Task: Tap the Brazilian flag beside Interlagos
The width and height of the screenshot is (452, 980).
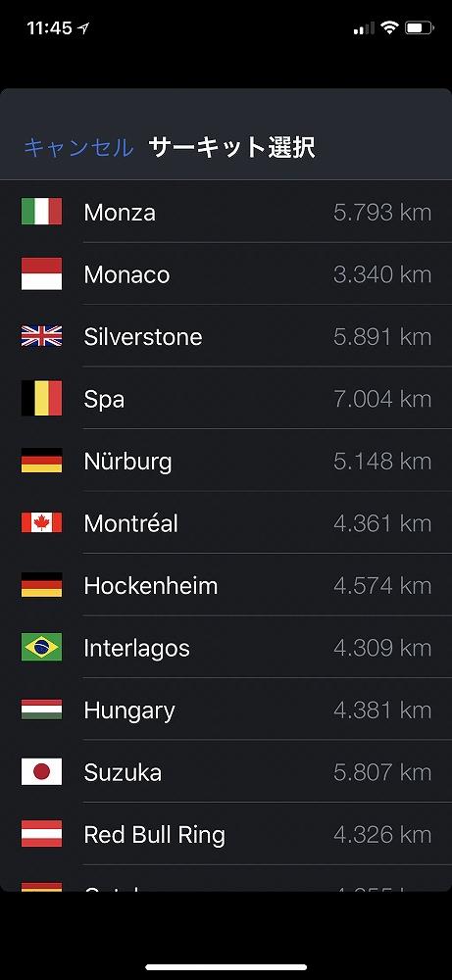Action: tap(41, 647)
